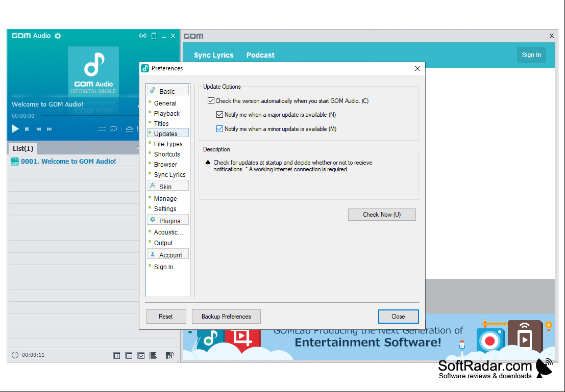Select the Basic category header

(168, 90)
